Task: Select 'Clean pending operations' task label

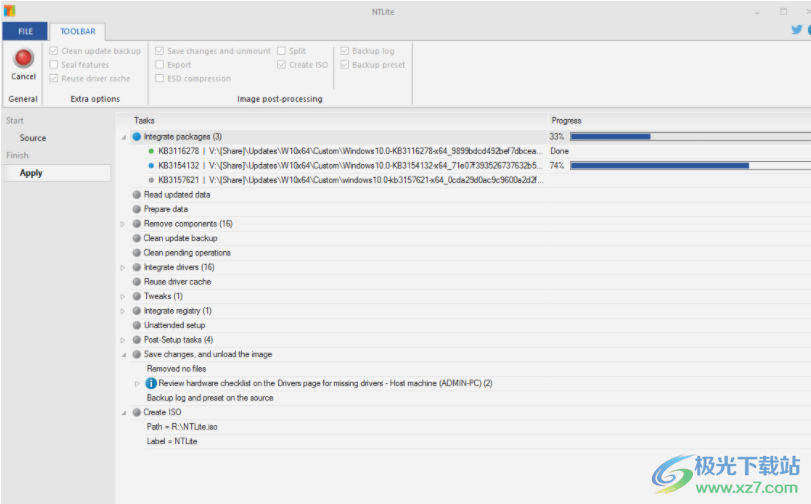Action: pyautogui.click(x=187, y=253)
